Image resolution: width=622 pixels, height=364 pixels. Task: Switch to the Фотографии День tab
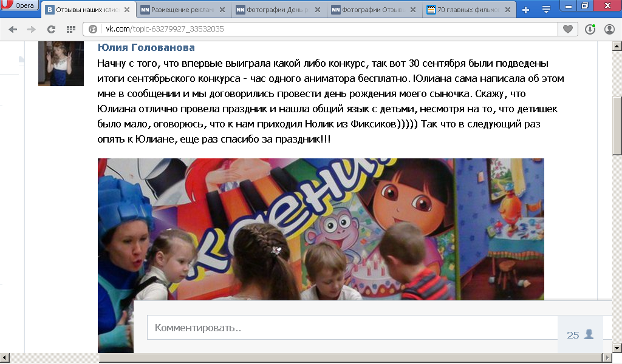click(278, 10)
